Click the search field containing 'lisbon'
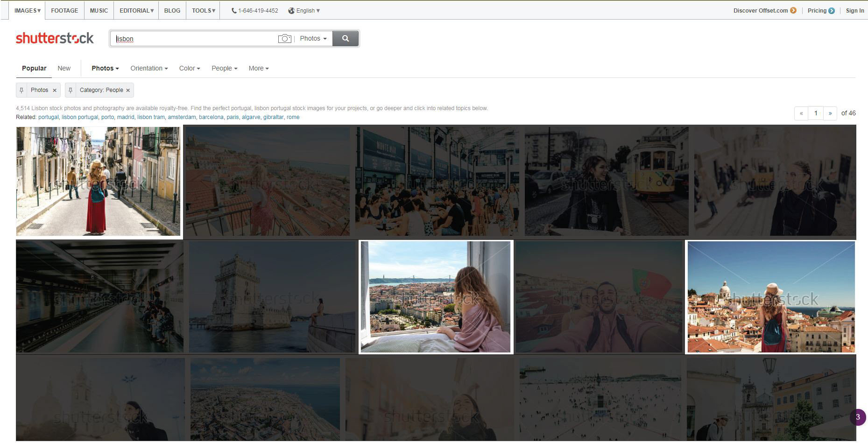The width and height of the screenshot is (868, 443). [194, 38]
